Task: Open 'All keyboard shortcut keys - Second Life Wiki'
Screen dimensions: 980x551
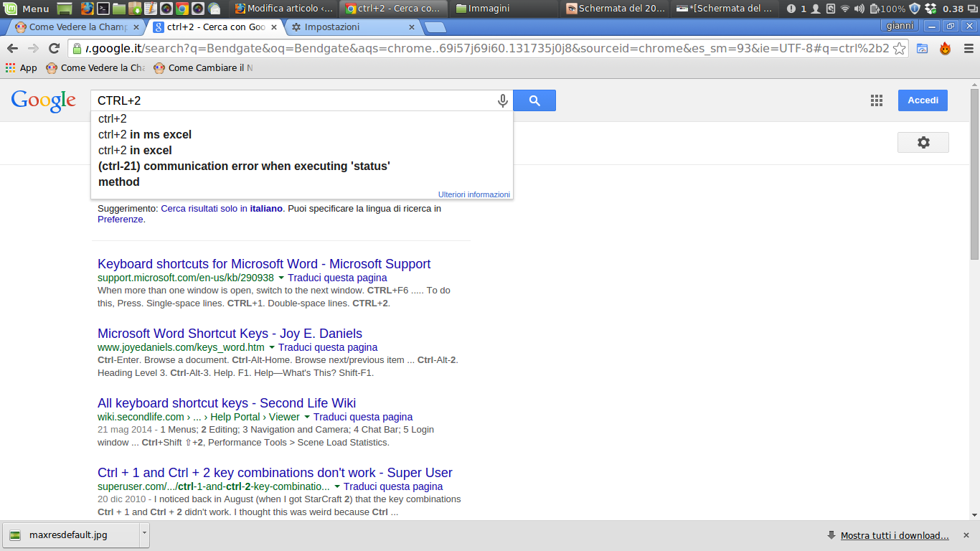Action: pyautogui.click(x=227, y=402)
